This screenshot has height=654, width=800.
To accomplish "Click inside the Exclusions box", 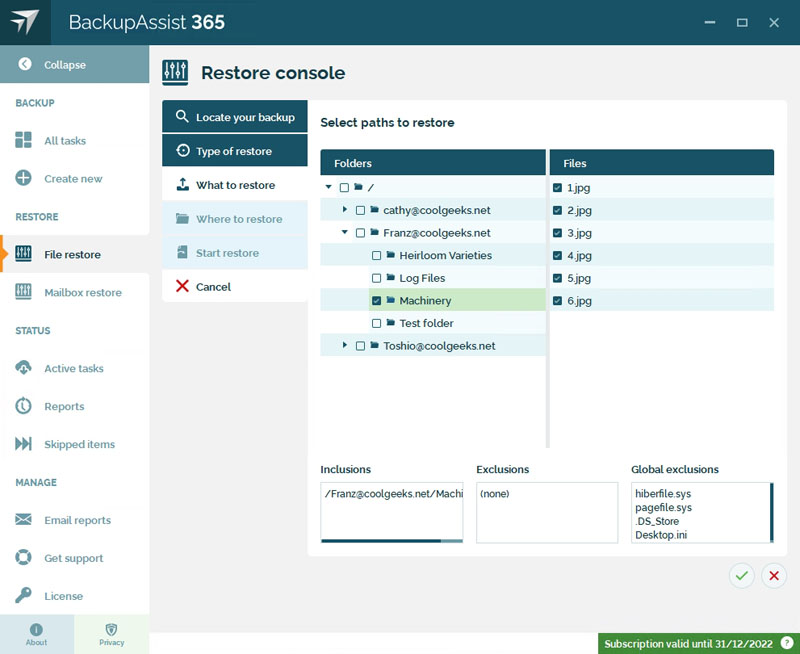I will pos(547,512).
